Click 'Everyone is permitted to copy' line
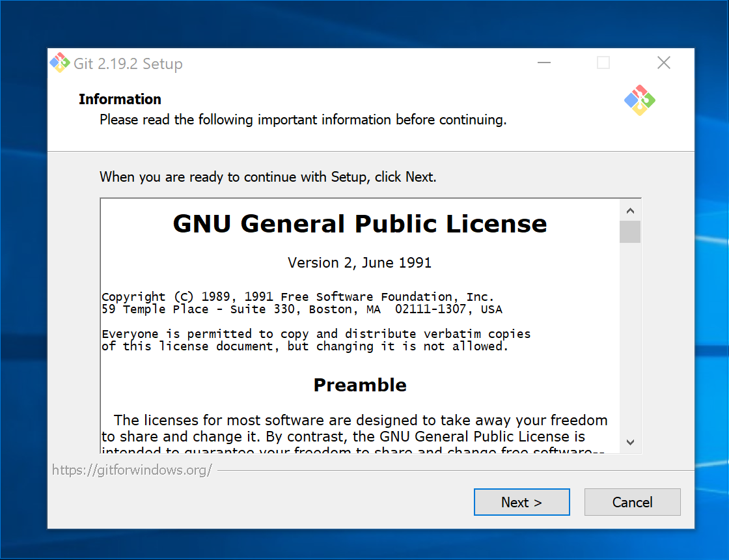Viewport: 729px width, 560px height. (x=316, y=334)
